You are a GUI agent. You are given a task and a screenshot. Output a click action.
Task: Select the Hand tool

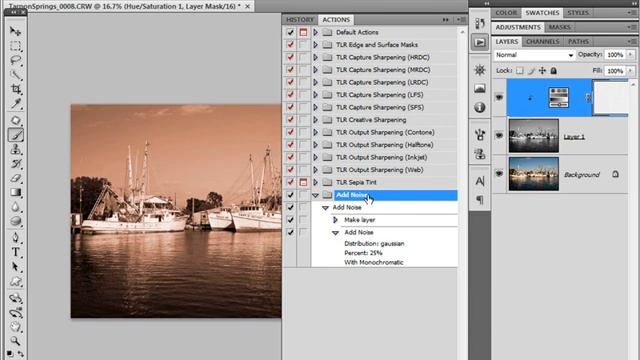pyautogui.click(x=16, y=327)
